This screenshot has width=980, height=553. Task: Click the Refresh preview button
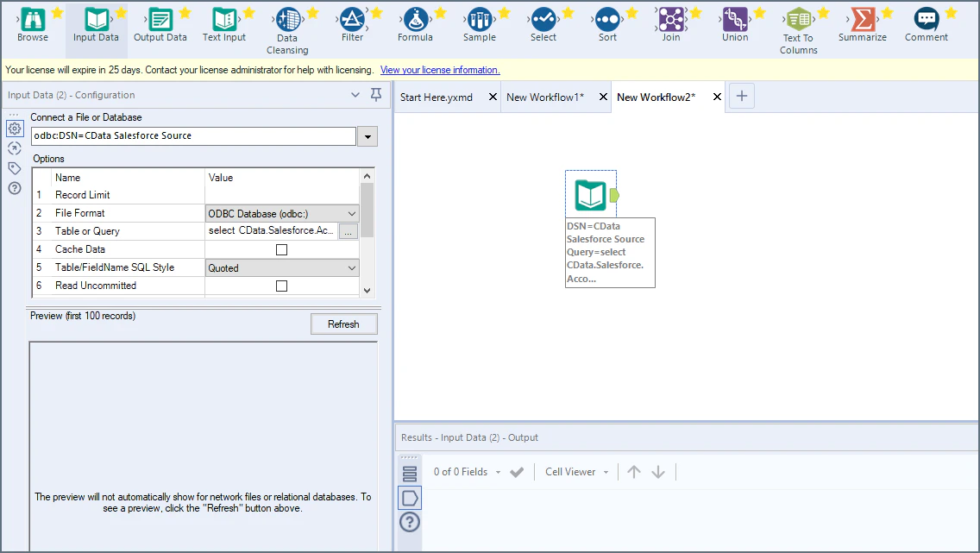click(x=343, y=324)
